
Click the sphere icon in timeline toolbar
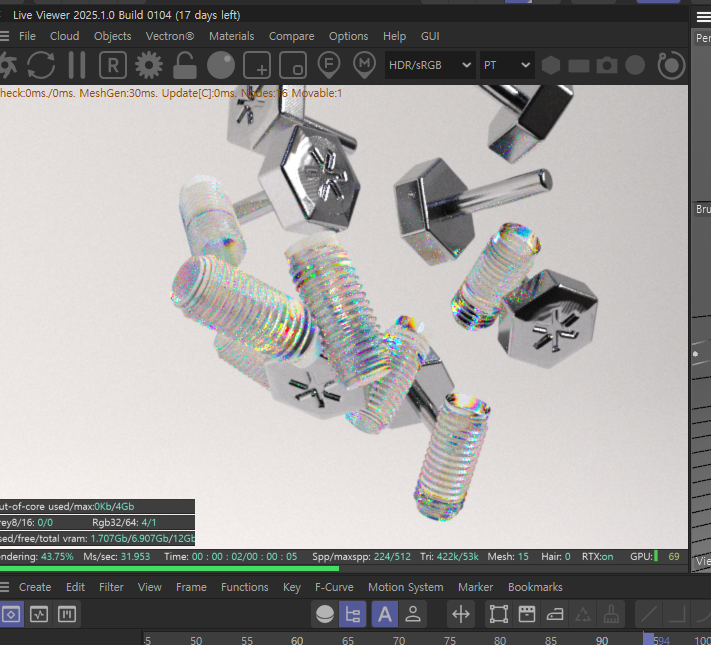(325, 615)
